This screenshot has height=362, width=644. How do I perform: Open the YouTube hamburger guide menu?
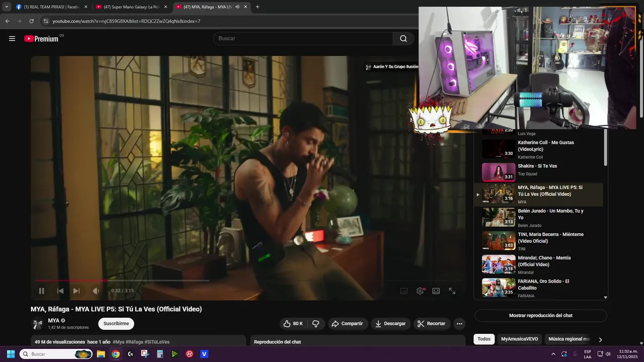point(12,39)
